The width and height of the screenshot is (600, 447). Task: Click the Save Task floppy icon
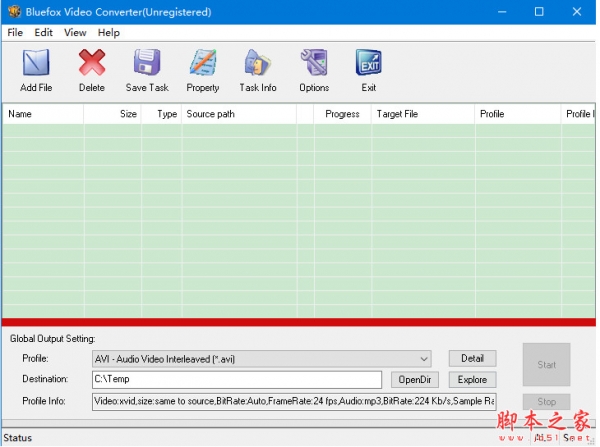tap(147, 62)
